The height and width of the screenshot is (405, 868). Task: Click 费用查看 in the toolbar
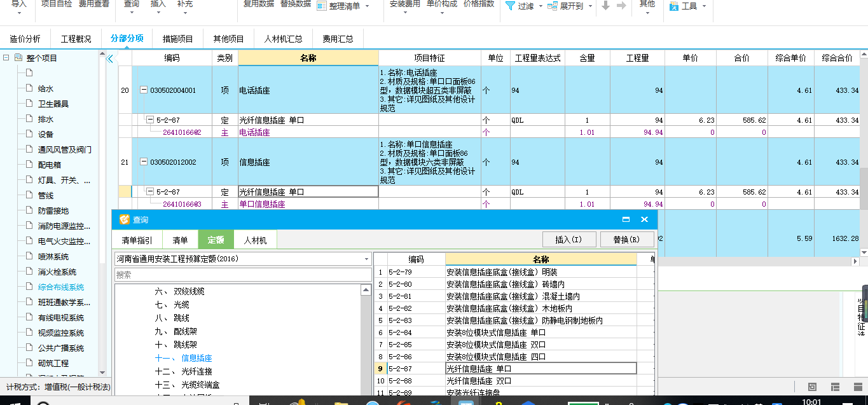click(x=93, y=4)
